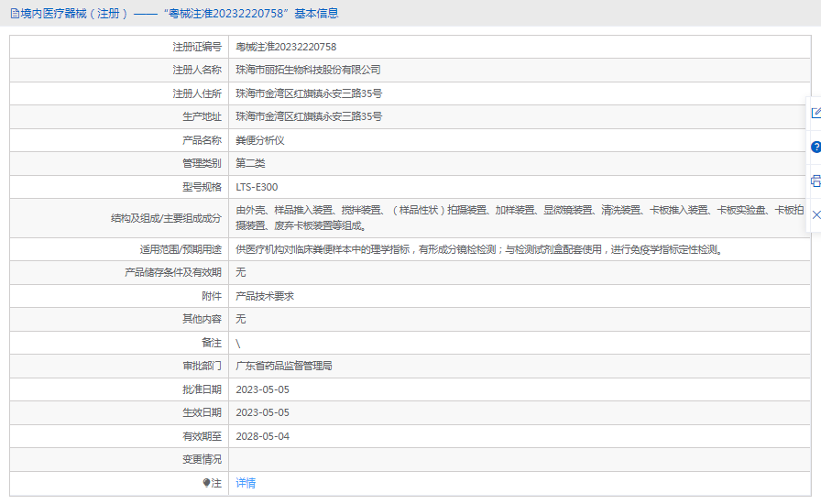Click the address value in 注册人住所 row
Viewport: 821px width, 504px height.
coord(309,93)
